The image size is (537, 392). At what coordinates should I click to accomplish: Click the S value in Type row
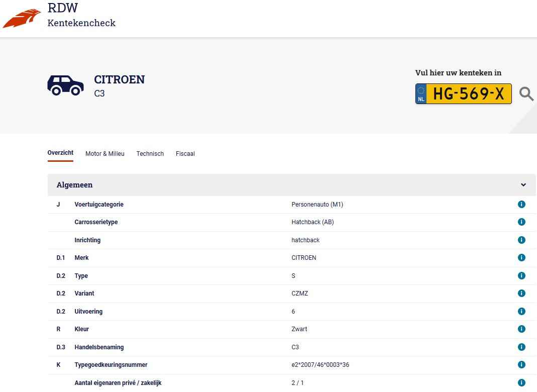tap(293, 276)
